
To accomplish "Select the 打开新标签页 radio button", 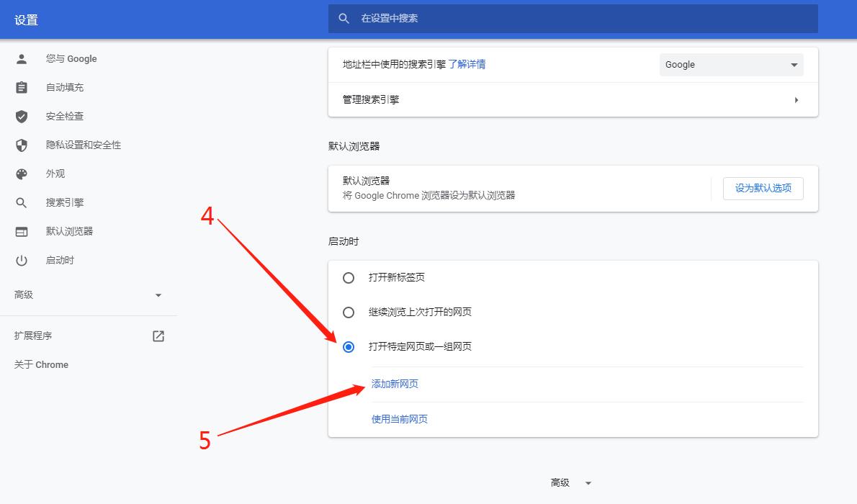I will pos(349,277).
